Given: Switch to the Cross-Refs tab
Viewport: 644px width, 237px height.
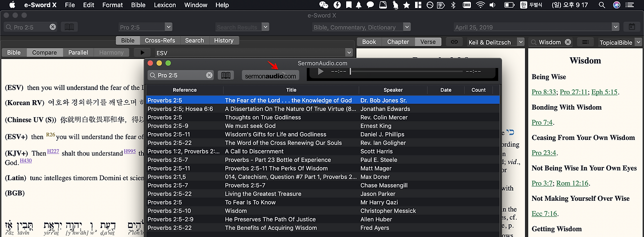Looking at the screenshot, I should tap(159, 40).
